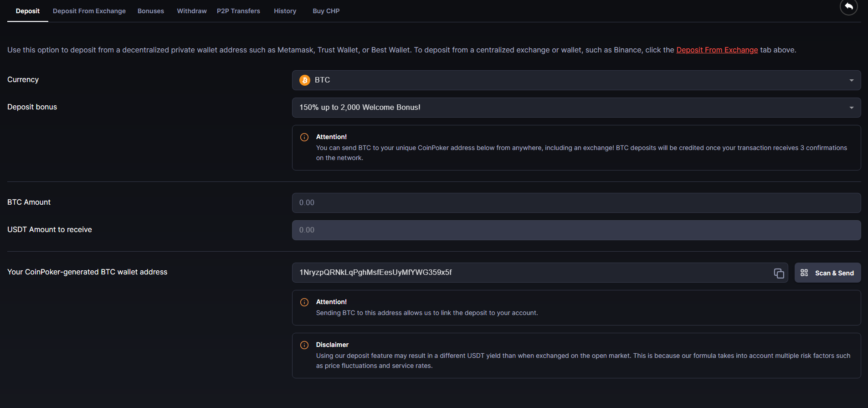Expand the Deposit bonus dropdown

click(576, 108)
